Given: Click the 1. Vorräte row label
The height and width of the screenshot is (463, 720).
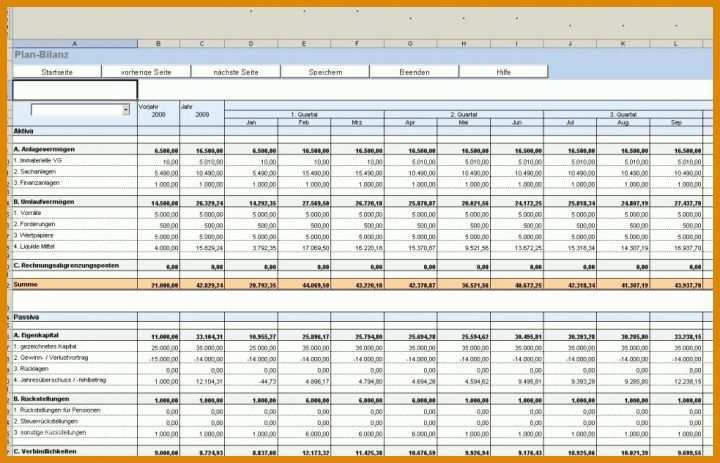Looking at the screenshot, I should 28,213.
